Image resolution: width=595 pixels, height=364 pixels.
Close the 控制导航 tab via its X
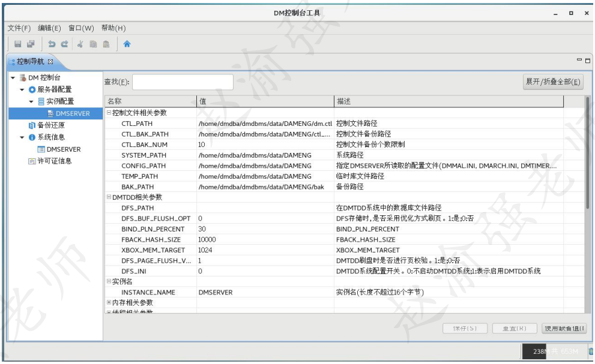(50, 61)
